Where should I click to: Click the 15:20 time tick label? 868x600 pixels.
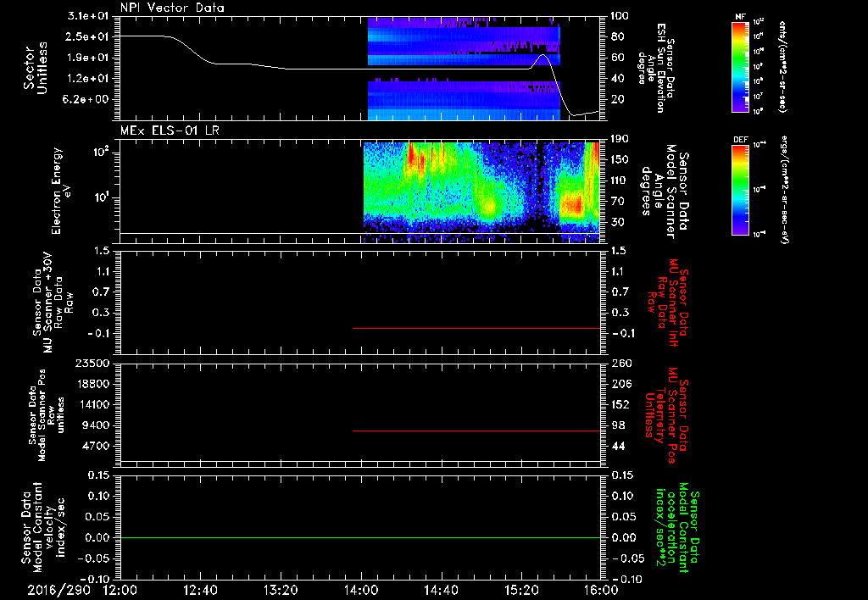click(521, 590)
